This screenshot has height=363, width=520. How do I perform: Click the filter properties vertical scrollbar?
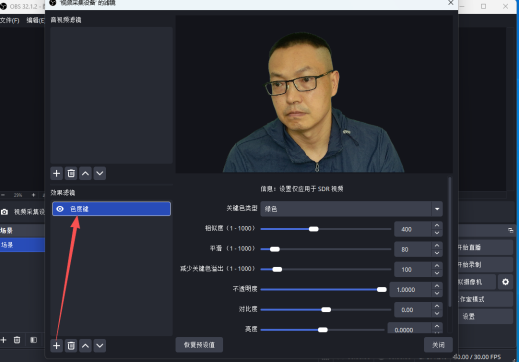point(450,242)
